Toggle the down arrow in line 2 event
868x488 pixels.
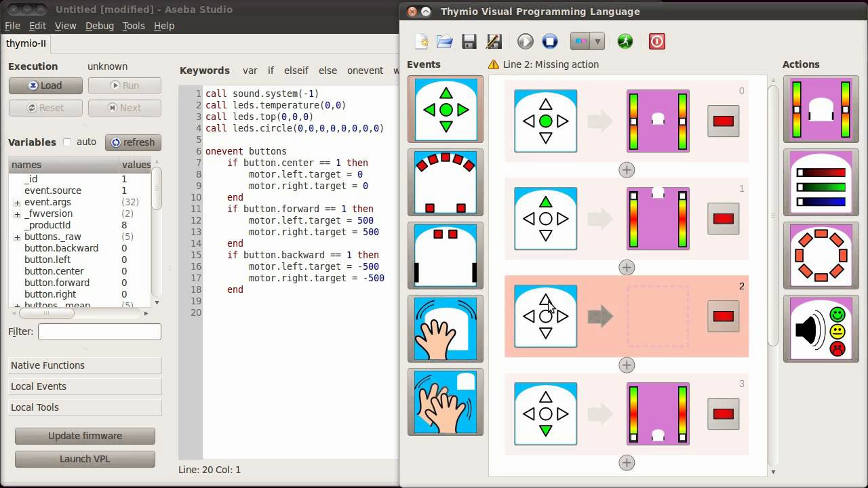tap(546, 333)
